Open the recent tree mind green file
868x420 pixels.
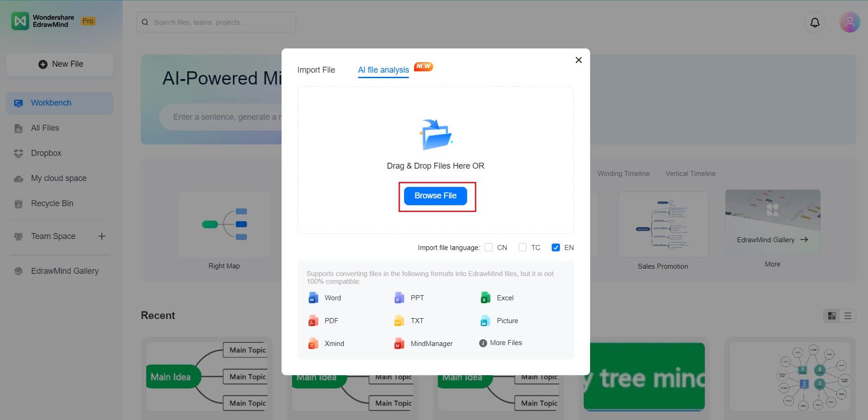(644, 377)
